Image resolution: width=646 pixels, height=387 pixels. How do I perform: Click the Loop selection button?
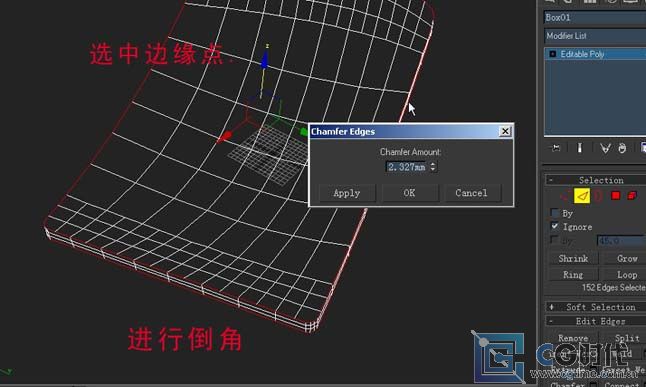pos(625,274)
